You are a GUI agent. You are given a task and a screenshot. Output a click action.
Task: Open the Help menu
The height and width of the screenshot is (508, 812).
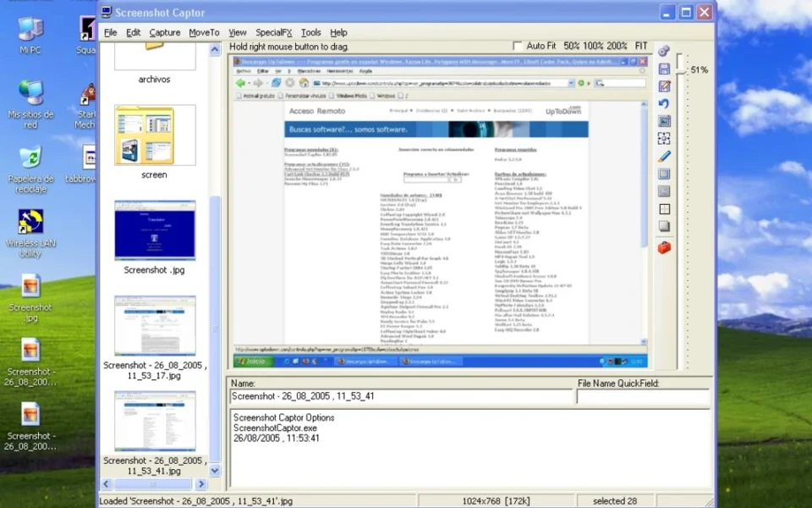pos(338,32)
